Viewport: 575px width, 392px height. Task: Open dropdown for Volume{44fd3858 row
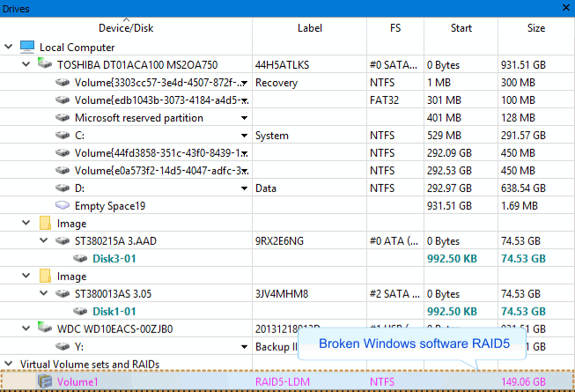(246, 153)
